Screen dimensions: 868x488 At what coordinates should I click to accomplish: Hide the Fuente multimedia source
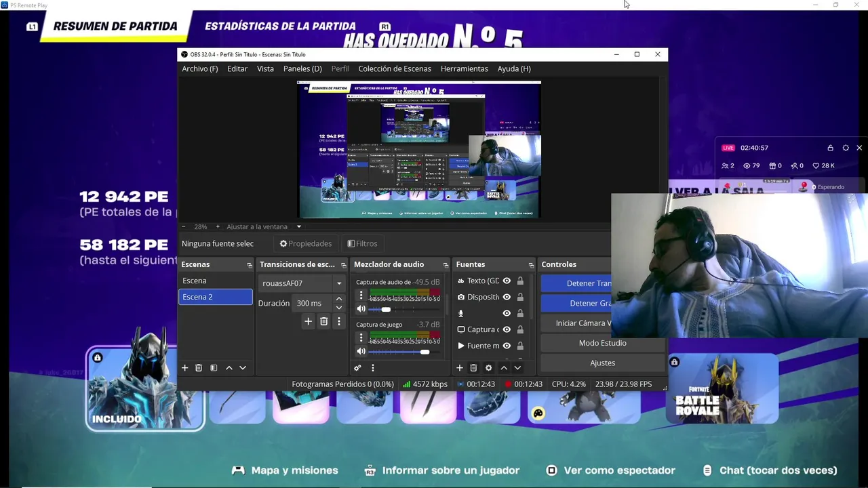pos(507,346)
